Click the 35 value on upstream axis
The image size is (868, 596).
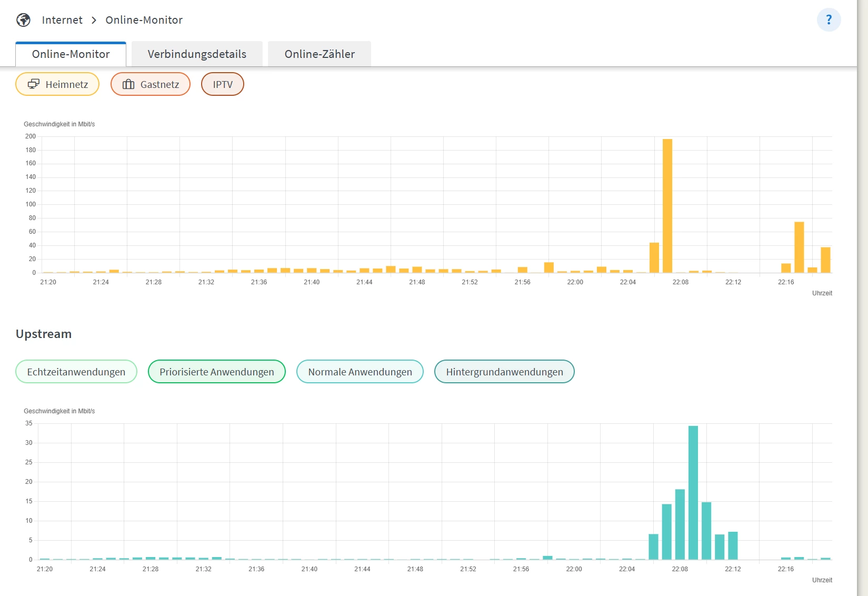coord(29,423)
